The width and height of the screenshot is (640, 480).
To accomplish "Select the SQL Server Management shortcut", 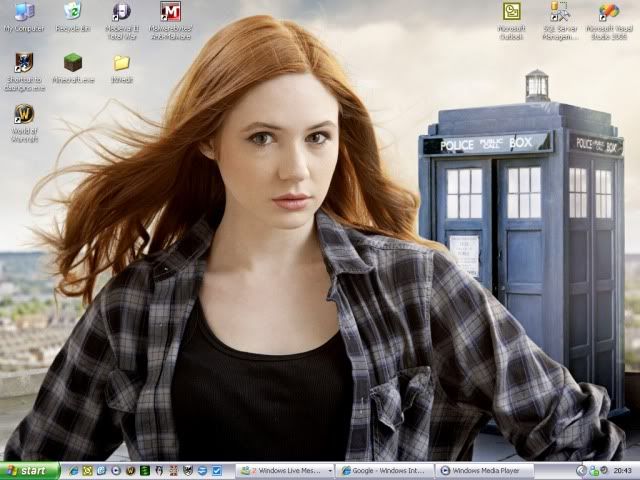I will pos(560,20).
